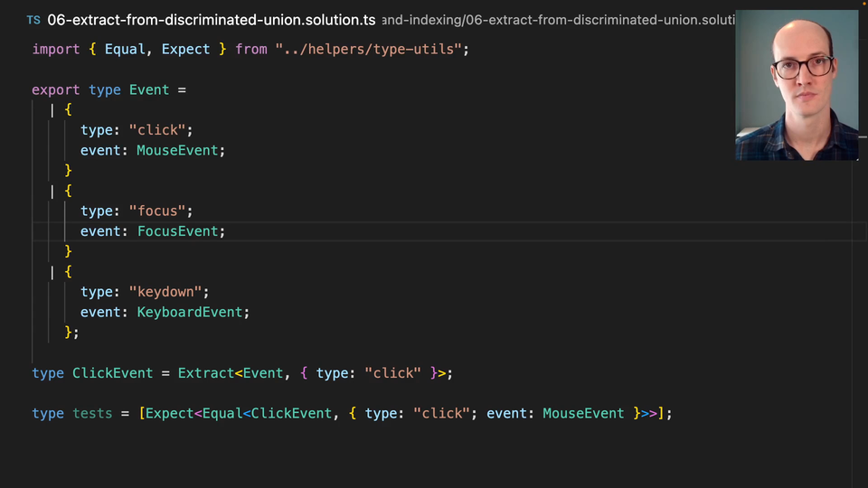Click "Expect" in the tests type line
The image size is (868, 488).
click(169, 413)
